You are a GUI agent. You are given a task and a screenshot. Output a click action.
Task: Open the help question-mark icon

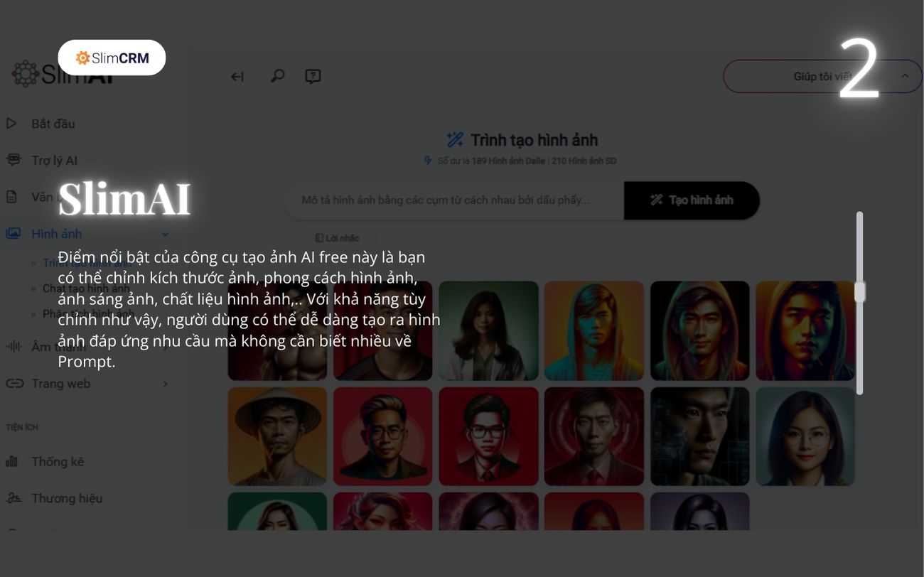point(313,76)
